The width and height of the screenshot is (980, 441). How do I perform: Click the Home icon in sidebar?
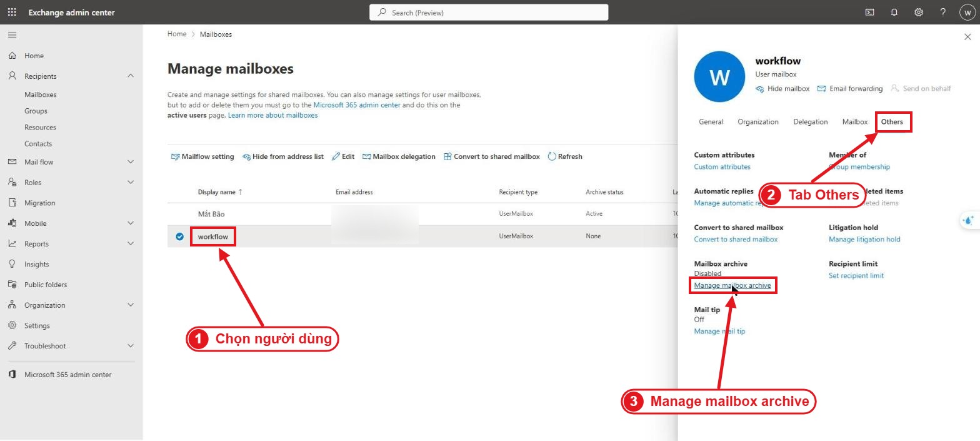tap(12, 56)
